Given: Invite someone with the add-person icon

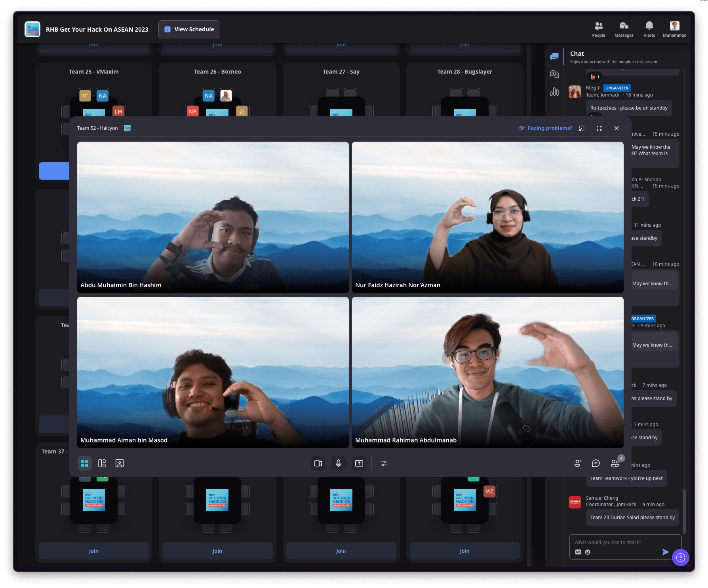Looking at the screenshot, I should tap(578, 463).
